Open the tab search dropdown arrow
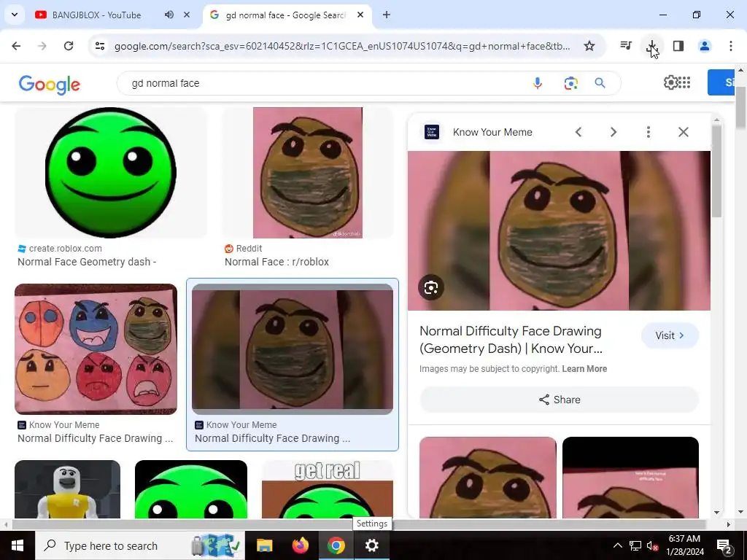Screen dimensions: 747x560 click(15, 15)
